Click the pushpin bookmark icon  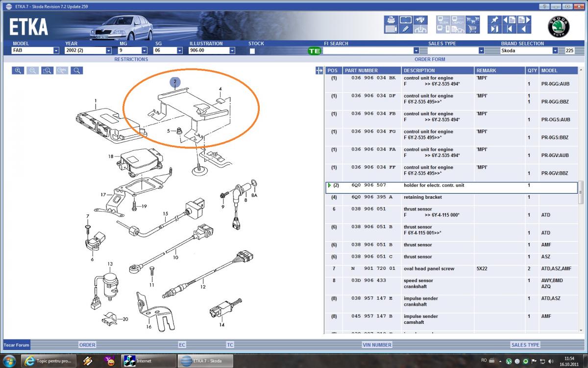coord(494,20)
